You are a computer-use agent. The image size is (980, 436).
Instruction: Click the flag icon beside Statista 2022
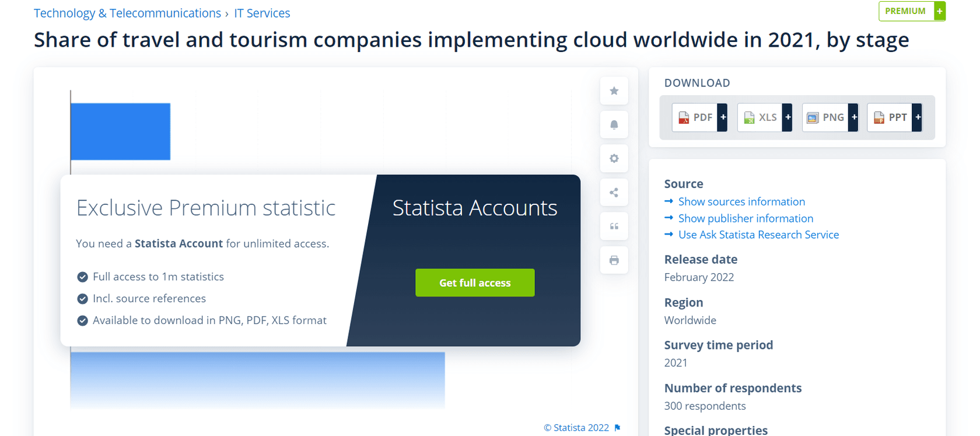pyautogui.click(x=617, y=428)
